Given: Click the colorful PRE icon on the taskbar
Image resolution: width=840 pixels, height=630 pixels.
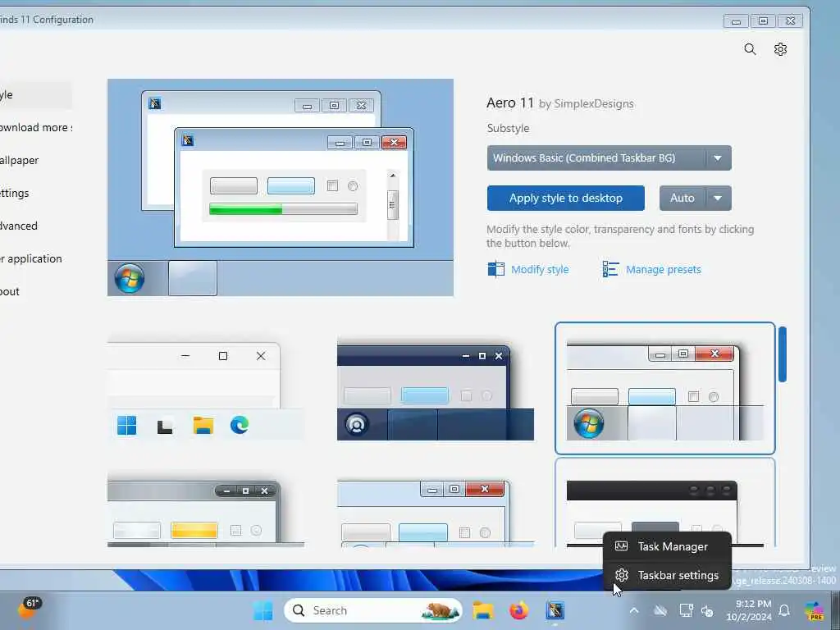Looking at the screenshot, I should point(815,610).
